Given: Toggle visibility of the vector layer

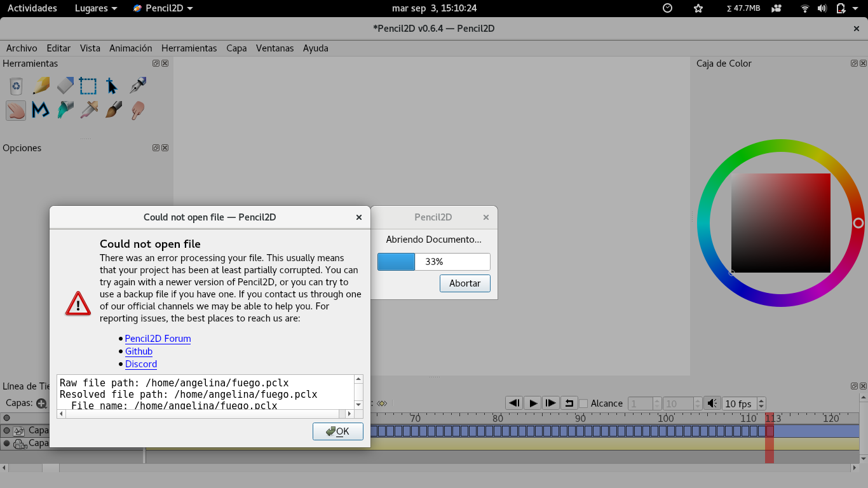Looking at the screenshot, I should [x=7, y=431].
